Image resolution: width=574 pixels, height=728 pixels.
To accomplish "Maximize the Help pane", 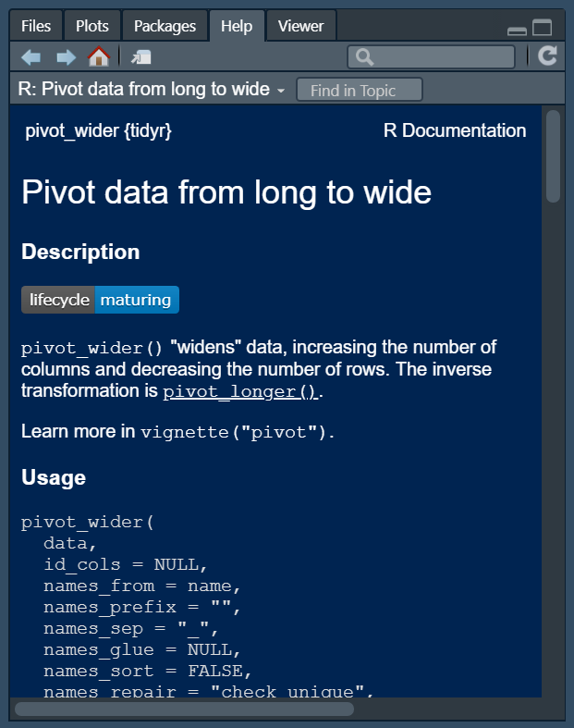I will pyautogui.click(x=542, y=28).
